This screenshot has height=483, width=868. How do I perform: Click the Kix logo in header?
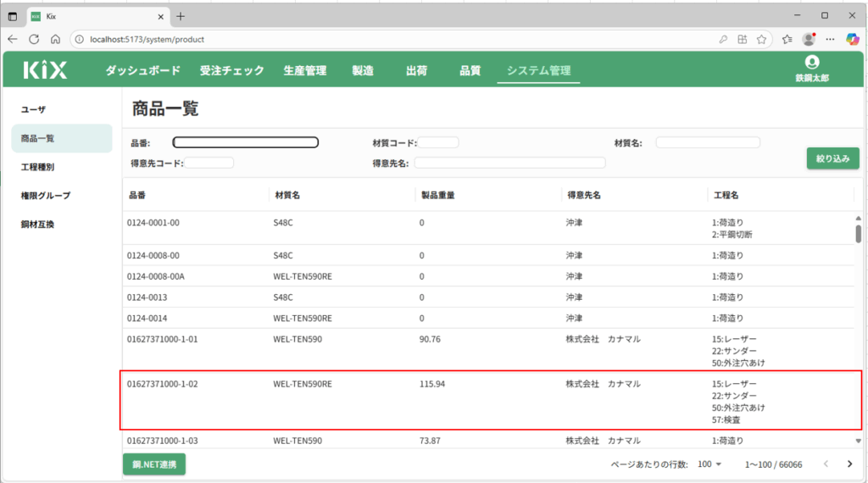45,70
